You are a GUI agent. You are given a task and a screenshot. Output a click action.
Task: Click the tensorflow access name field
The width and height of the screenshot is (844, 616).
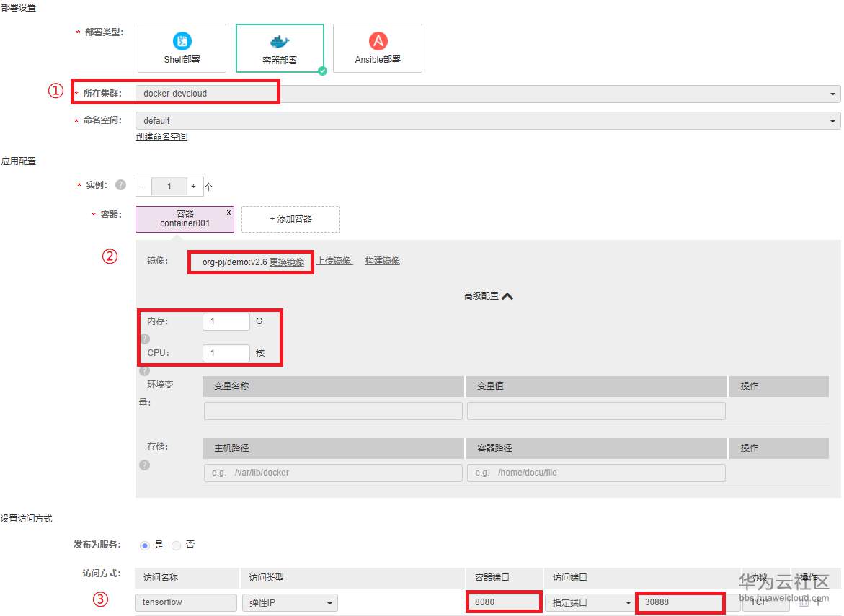(x=186, y=602)
